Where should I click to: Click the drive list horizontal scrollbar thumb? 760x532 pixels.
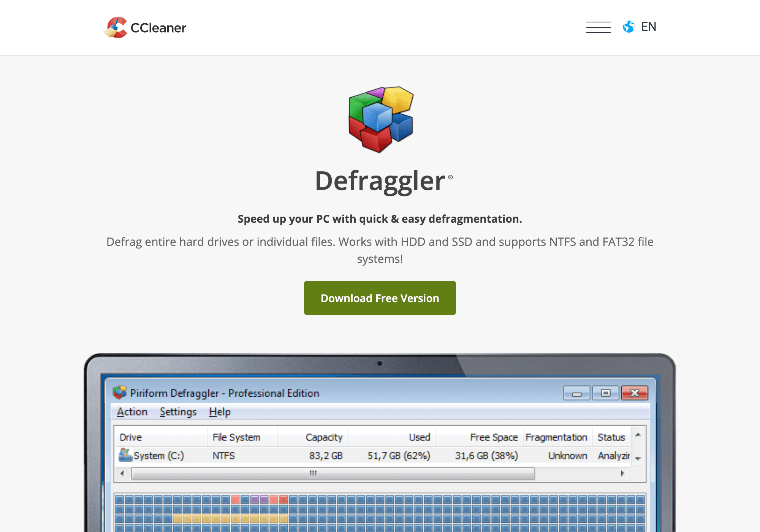[x=333, y=473]
